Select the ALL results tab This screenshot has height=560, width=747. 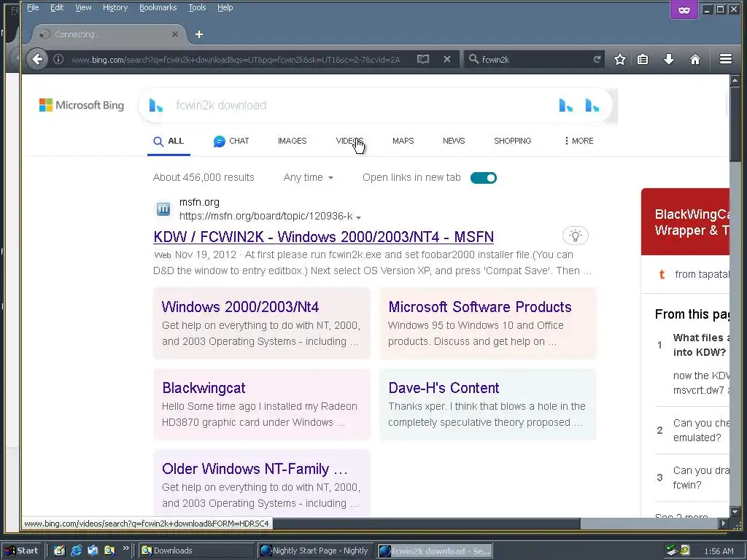[x=169, y=141]
